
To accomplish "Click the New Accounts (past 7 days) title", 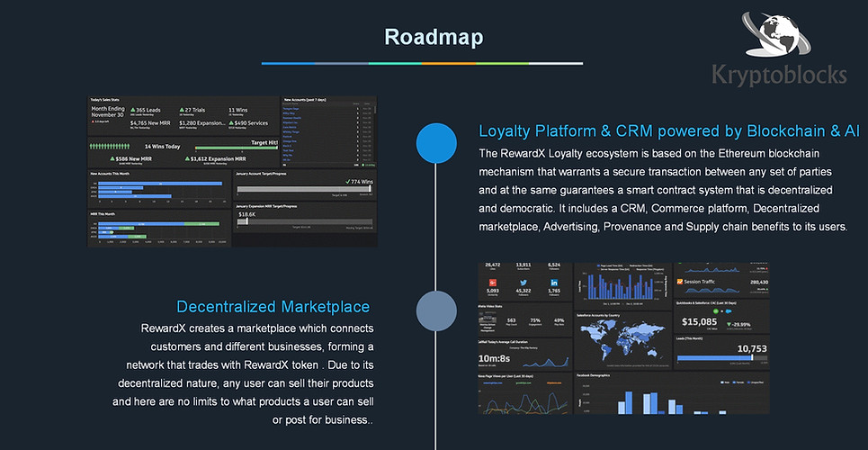I will pyautogui.click(x=304, y=100).
